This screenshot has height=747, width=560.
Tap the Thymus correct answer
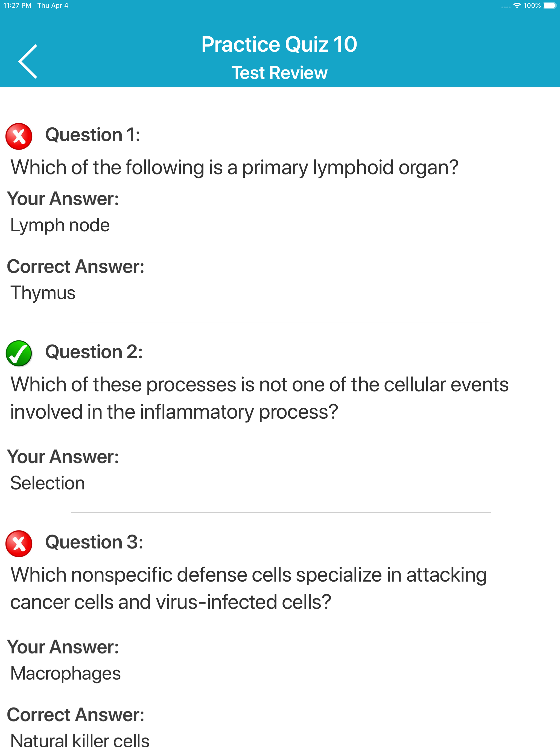43,293
